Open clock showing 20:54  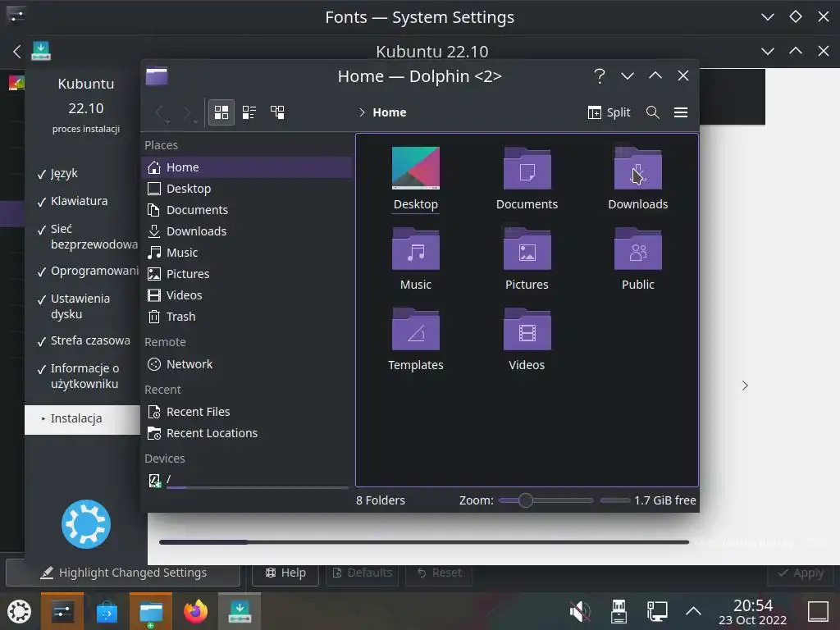[753, 612]
